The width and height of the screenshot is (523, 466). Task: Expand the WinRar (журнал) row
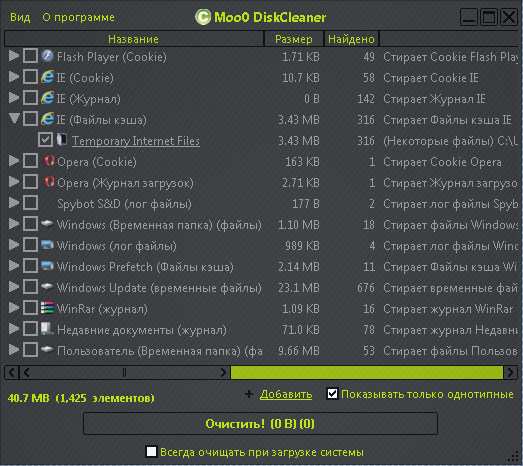13,308
